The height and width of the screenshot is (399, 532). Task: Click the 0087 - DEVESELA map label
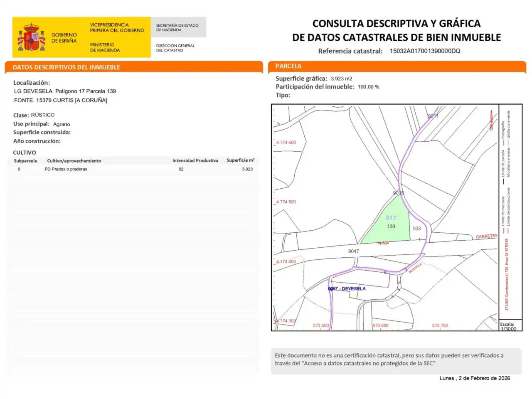tap(347, 288)
